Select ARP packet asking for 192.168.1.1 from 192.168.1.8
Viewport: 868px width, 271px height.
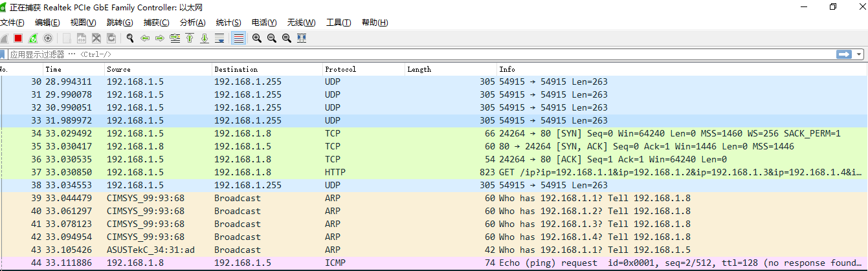coord(434,199)
